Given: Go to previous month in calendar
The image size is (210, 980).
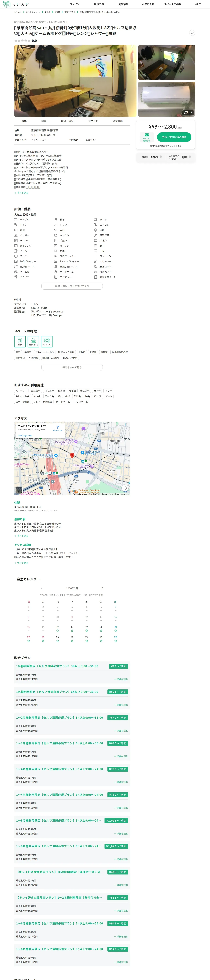Looking at the screenshot, I should tap(42, 588).
